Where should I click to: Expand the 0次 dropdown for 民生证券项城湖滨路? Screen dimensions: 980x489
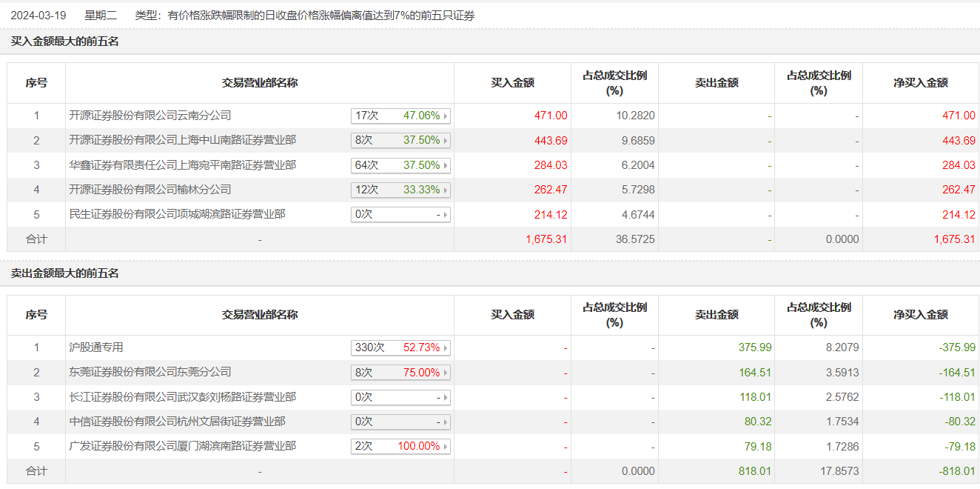400,214
